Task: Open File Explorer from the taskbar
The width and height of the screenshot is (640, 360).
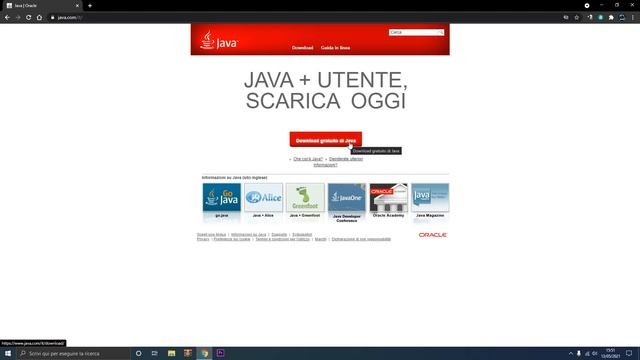Action: pos(171,353)
